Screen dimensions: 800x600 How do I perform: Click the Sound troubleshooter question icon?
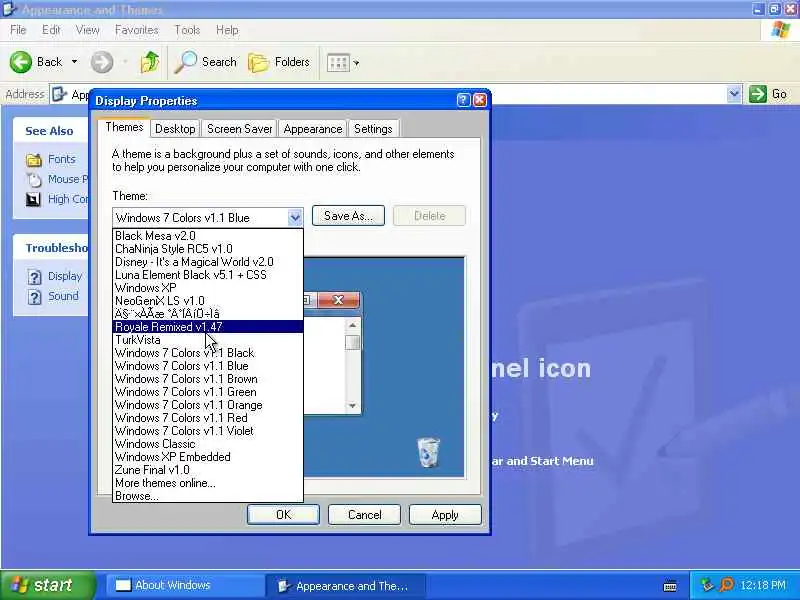coord(34,297)
